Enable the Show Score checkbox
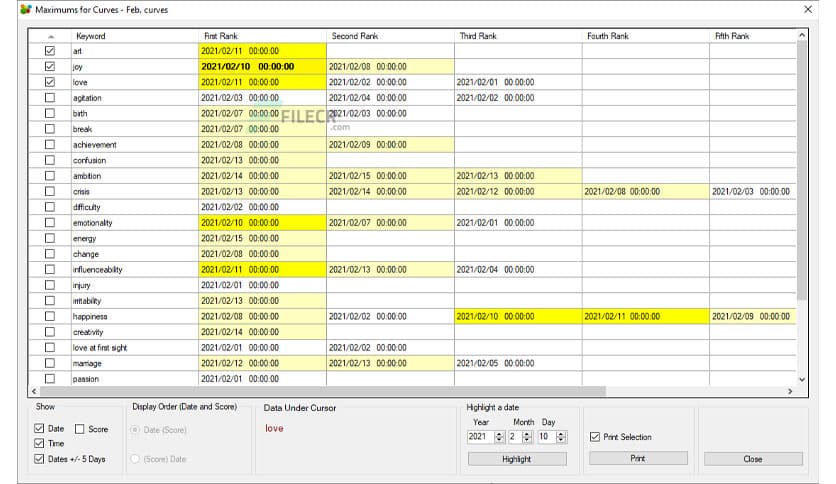This screenshot has width=836, height=484. tap(79, 429)
